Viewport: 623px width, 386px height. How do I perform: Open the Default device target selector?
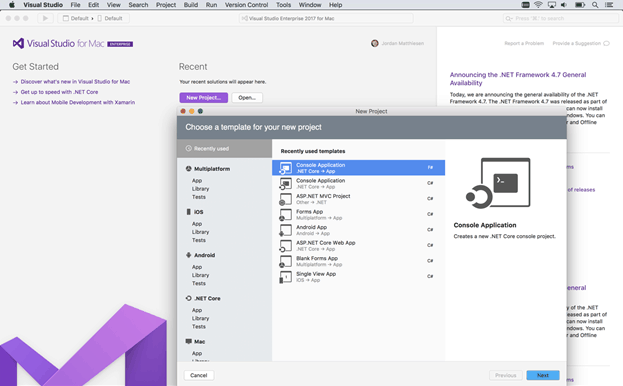click(110, 18)
